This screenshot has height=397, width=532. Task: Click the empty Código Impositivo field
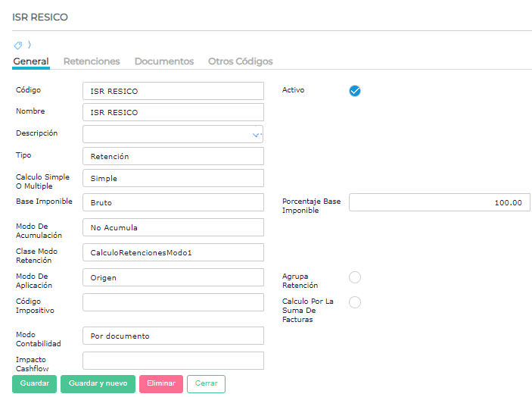pos(173,302)
